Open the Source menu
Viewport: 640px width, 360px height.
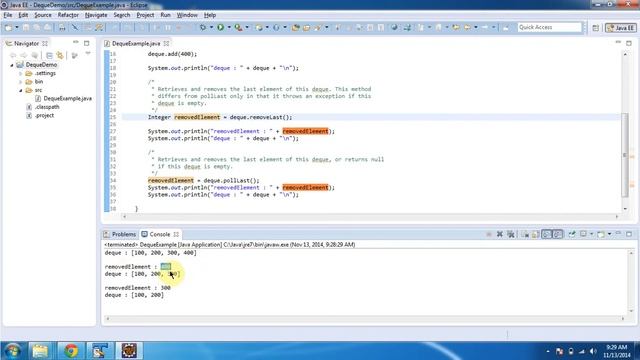[43, 15]
